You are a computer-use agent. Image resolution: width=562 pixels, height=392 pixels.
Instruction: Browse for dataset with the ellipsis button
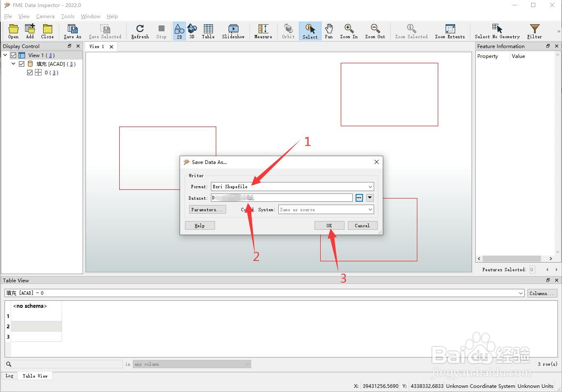point(359,198)
